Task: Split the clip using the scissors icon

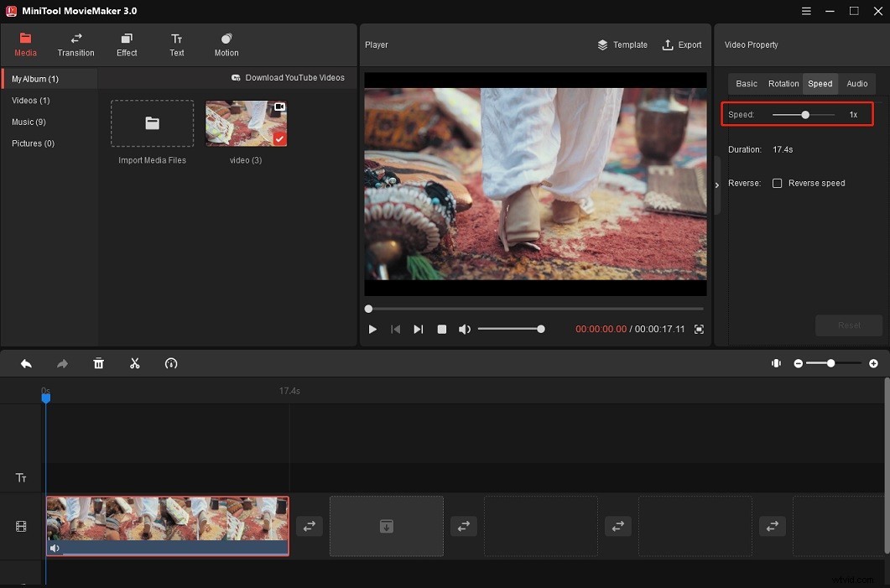Action: (x=134, y=363)
